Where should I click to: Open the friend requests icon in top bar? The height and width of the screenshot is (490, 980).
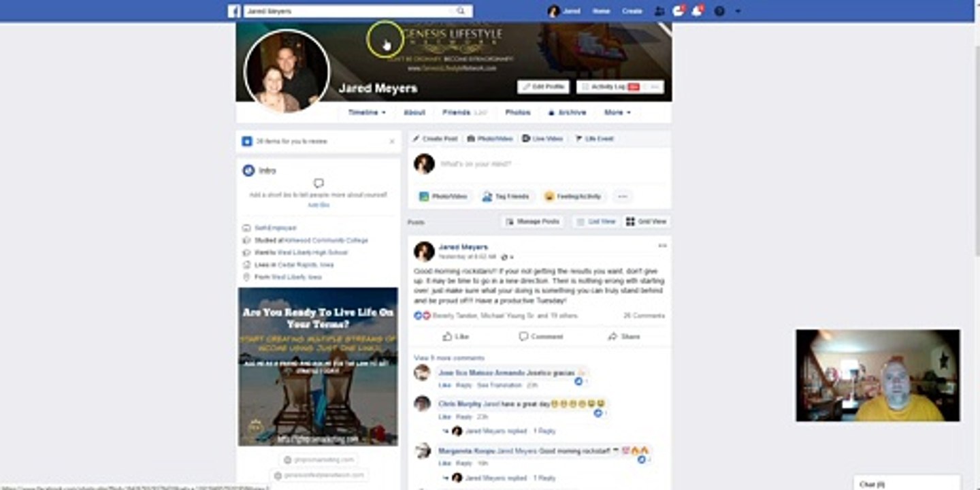tap(659, 11)
